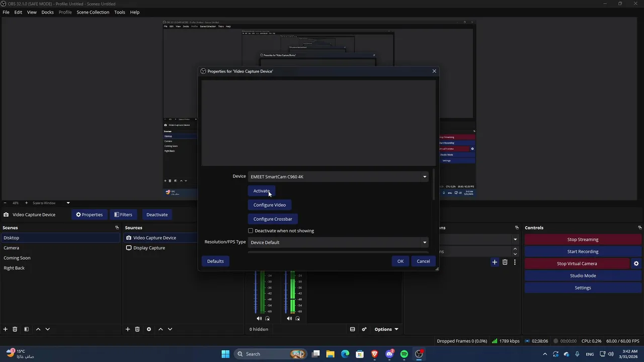Open the Tools menu
The height and width of the screenshot is (362, 644).
pyautogui.click(x=120, y=12)
